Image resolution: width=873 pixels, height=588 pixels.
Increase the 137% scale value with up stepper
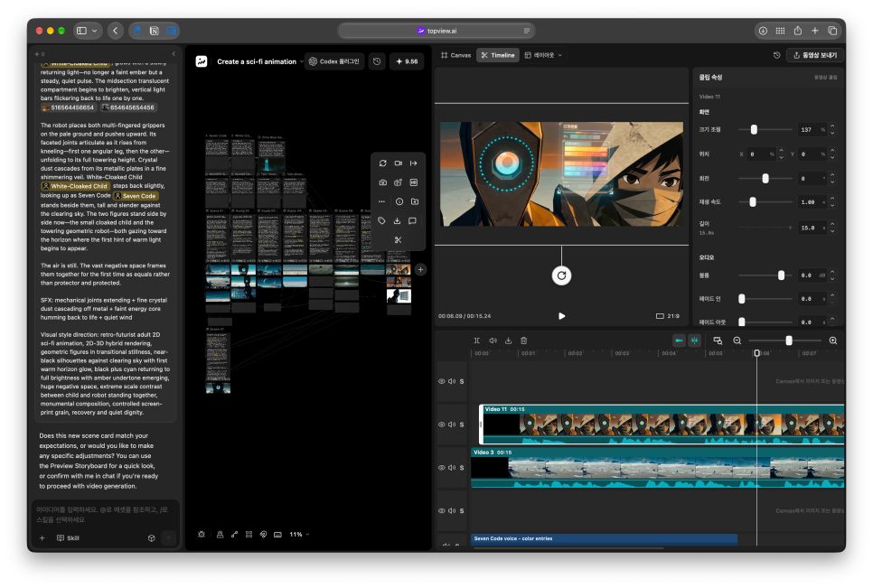[x=832, y=126]
